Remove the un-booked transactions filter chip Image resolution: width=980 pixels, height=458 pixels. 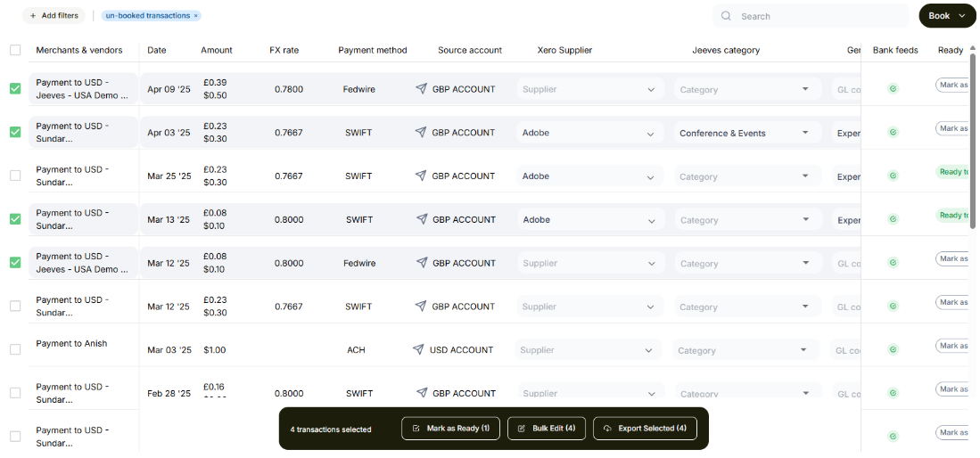pyautogui.click(x=196, y=16)
